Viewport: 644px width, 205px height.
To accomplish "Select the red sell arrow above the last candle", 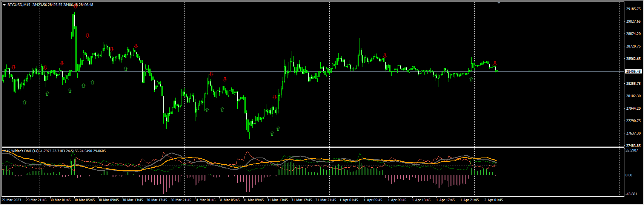I will coord(495,64).
